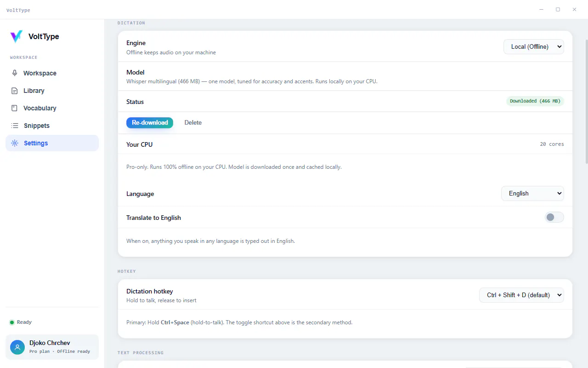Screen dimensions: 588x368
Task: Click the Your CPU label
Action: pyautogui.click(x=139, y=144)
